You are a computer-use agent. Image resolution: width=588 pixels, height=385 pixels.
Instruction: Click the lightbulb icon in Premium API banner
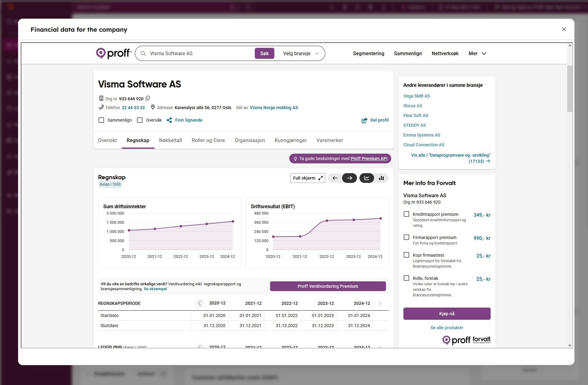point(295,159)
